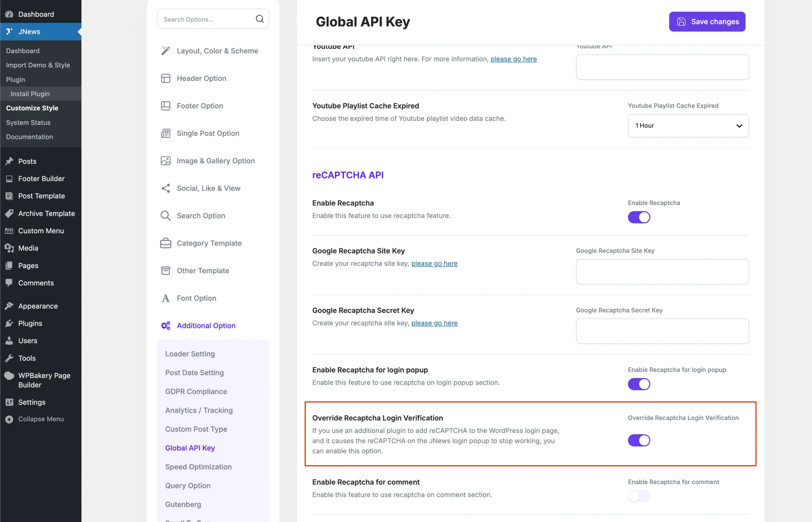
Task: Click the Posts pushpin icon
Action: tap(9, 161)
